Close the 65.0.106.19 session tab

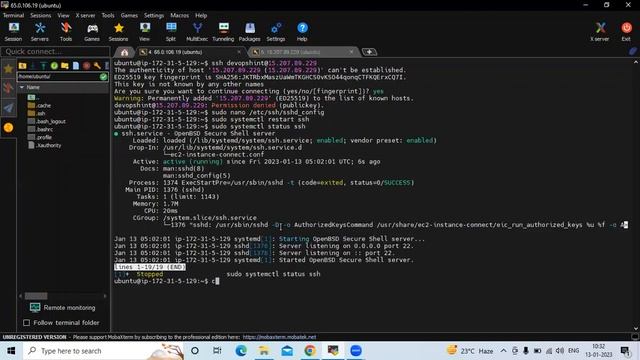point(239,52)
